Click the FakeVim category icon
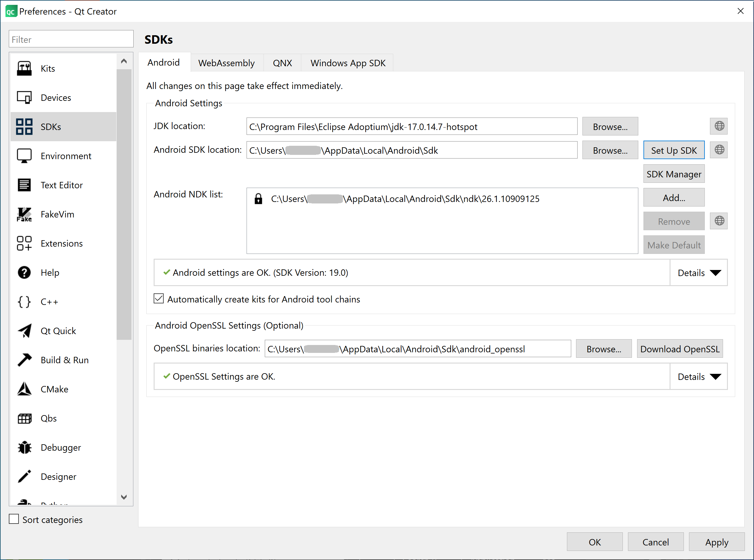Image resolution: width=754 pixels, height=560 pixels. point(24,214)
